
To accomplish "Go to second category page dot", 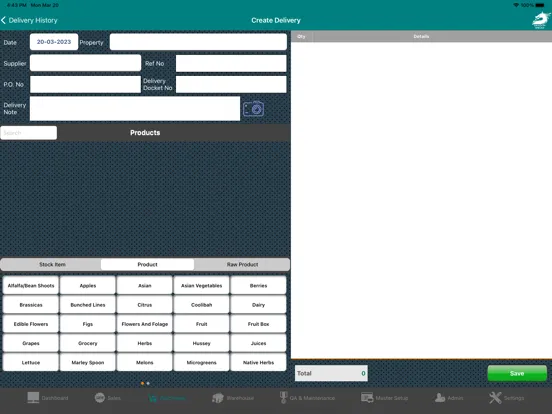I will click(148, 383).
